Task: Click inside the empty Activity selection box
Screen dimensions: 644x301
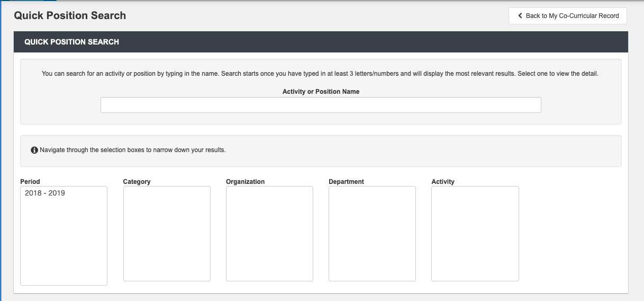Action: [x=475, y=233]
